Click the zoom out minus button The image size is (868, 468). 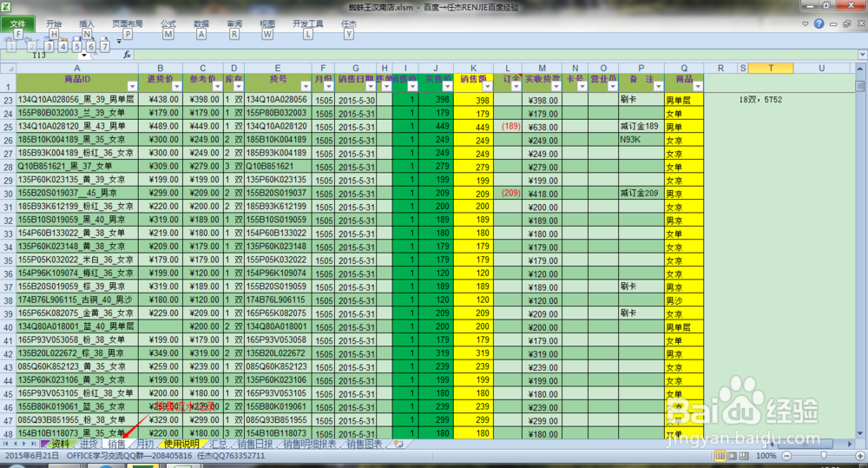tap(786, 456)
